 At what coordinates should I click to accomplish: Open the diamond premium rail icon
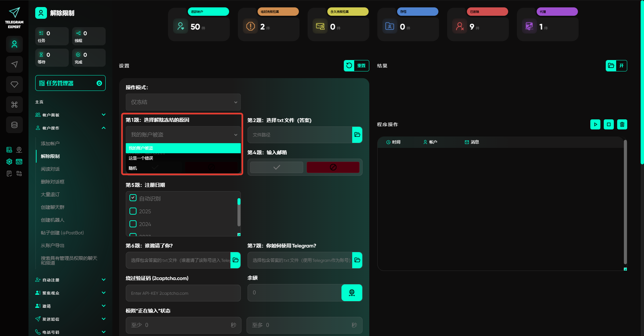tap(14, 85)
